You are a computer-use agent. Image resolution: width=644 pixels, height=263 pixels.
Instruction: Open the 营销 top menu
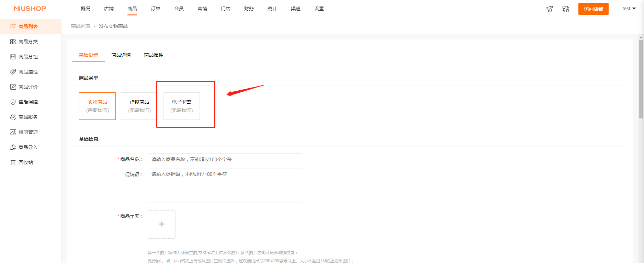pos(202,9)
